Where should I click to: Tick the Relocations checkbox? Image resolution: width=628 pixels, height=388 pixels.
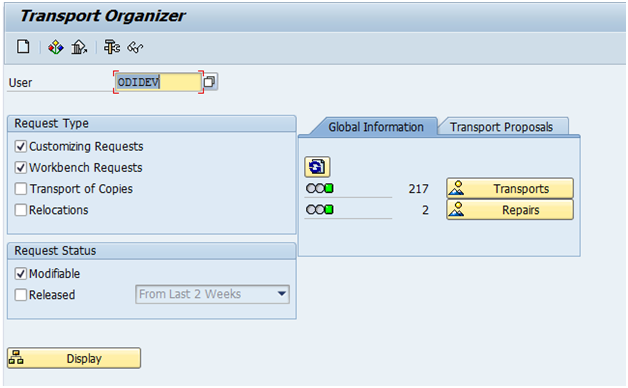[x=21, y=210]
